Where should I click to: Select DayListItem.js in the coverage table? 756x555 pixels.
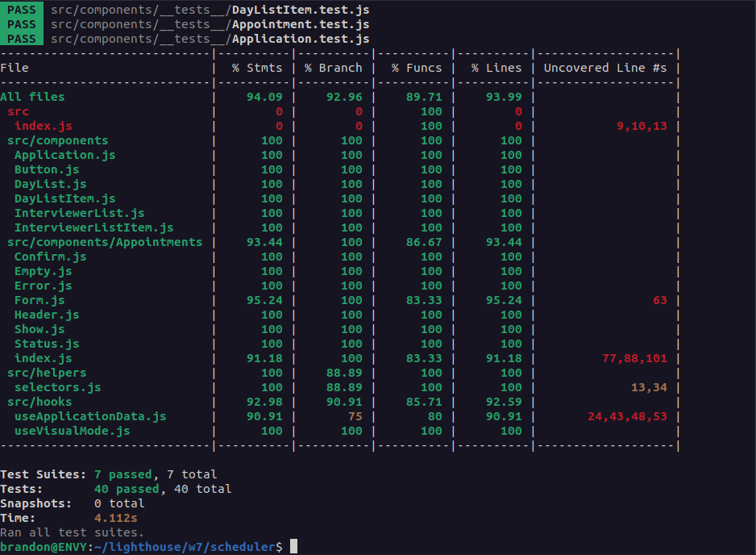tap(65, 198)
